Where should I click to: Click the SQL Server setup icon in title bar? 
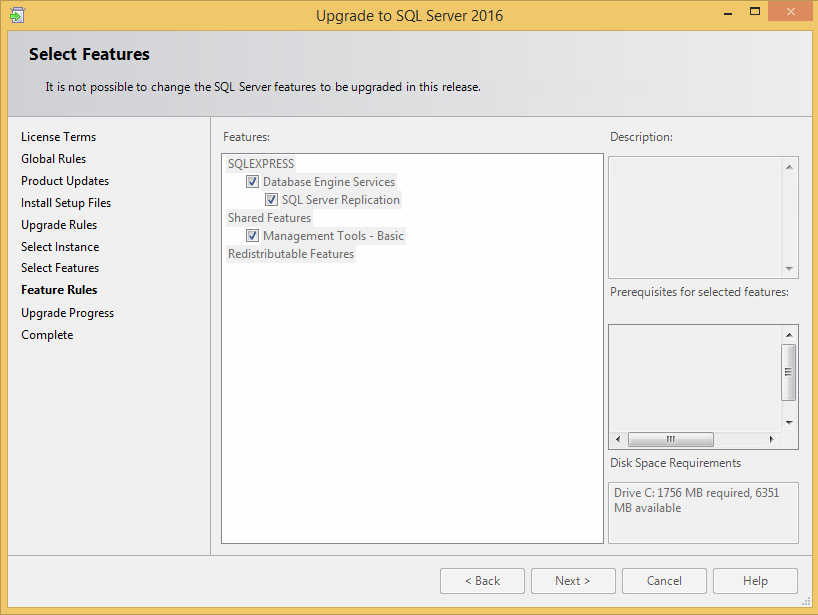[x=17, y=15]
